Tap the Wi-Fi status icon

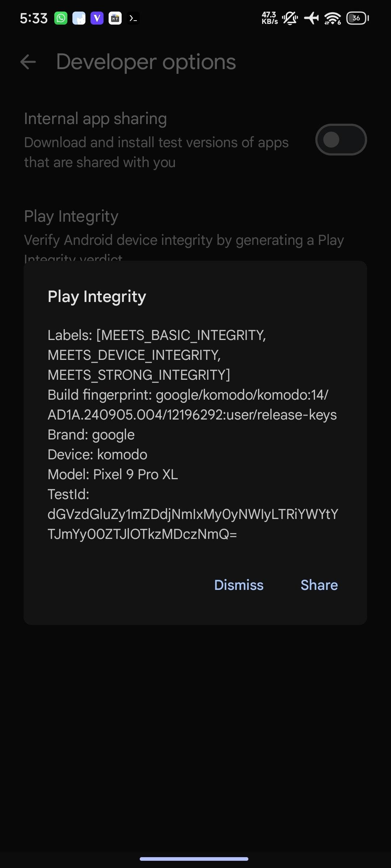[332, 18]
